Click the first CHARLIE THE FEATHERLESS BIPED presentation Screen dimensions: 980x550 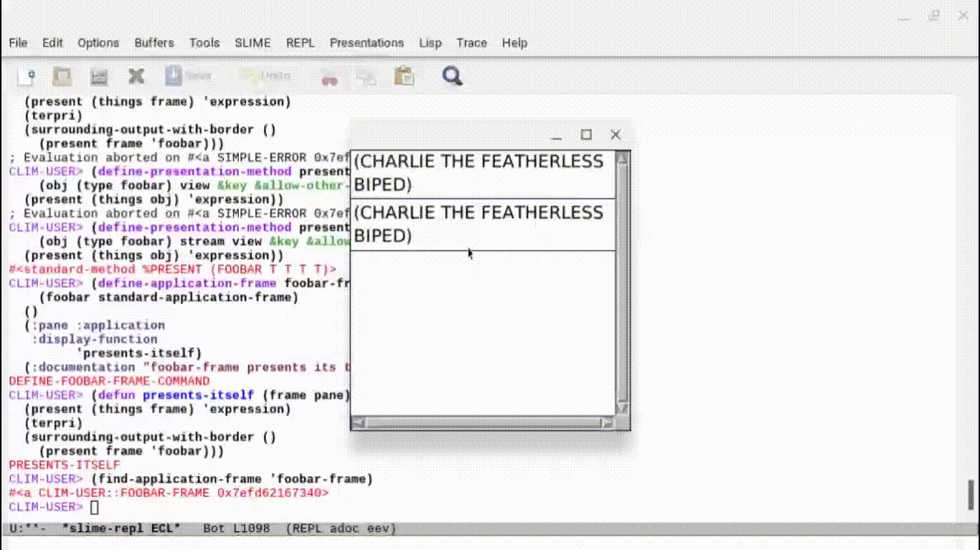[x=478, y=173]
